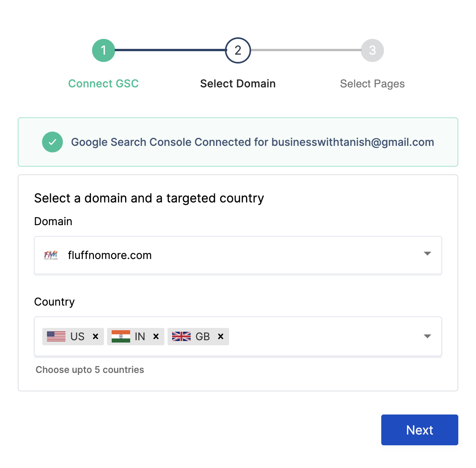Click the Google Search Console connected banner
Image resolution: width=476 pixels, height=468 pixels.
(238, 142)
